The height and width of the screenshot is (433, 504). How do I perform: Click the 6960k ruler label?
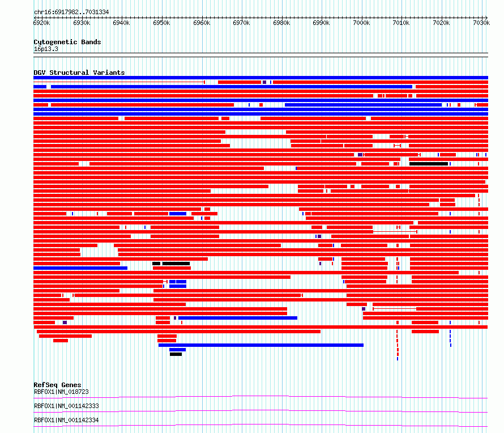(x=202, y=23)
